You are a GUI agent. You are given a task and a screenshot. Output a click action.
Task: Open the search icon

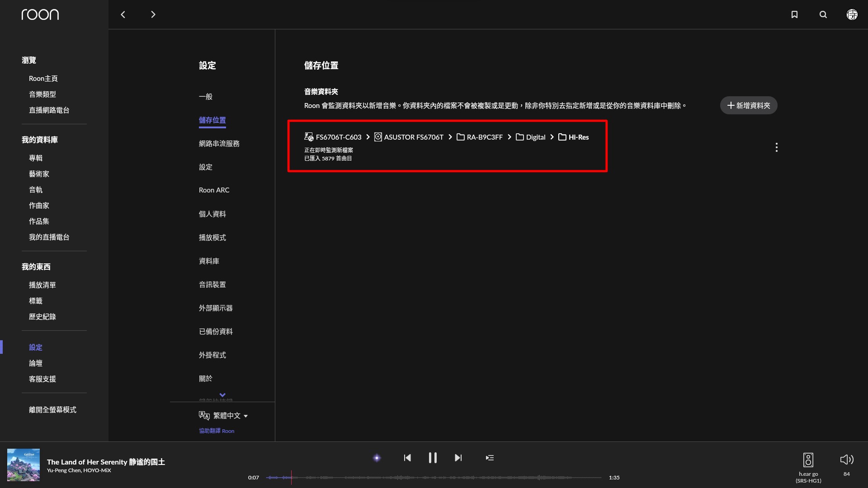pyautogui.click(x=823, y=14)
